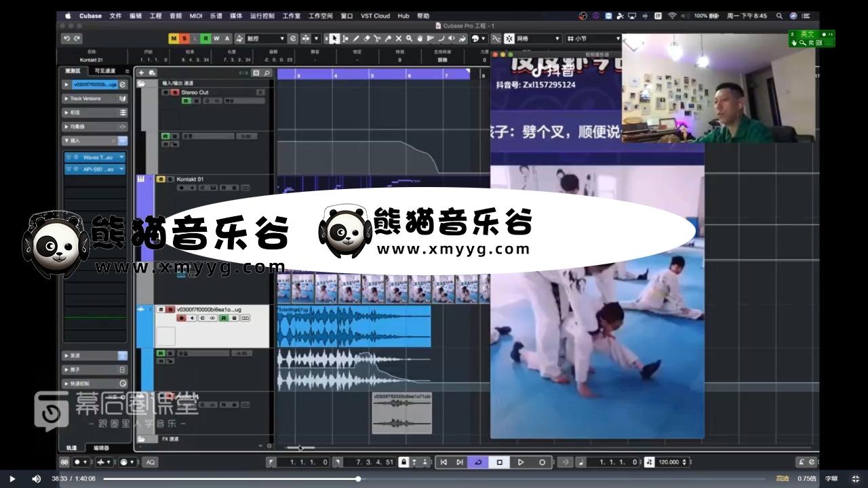Toggle the cycle loop button in transport
Image resolution: width=868 pixels, height=488 pixels.
coord(478,462)
